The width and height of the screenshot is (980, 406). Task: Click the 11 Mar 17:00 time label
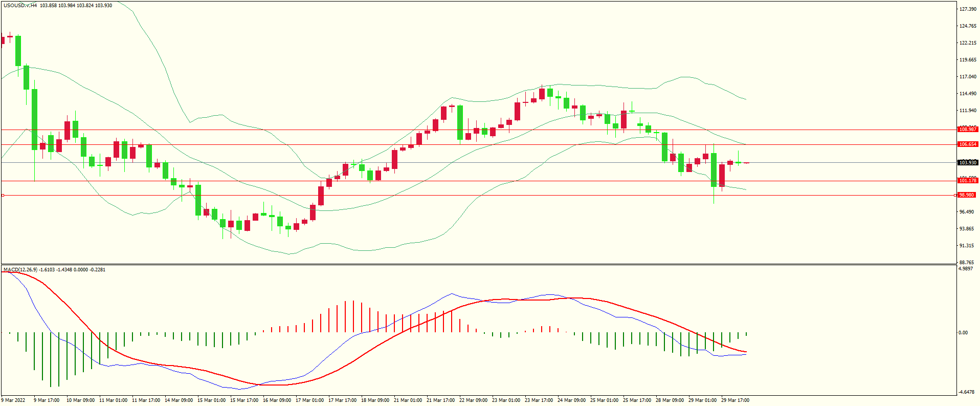point(146,400)
